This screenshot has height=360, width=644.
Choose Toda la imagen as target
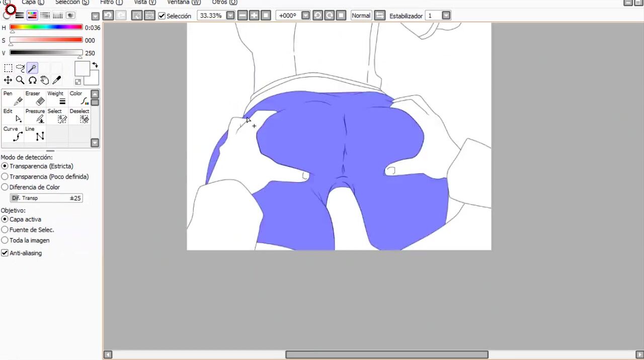5,241
